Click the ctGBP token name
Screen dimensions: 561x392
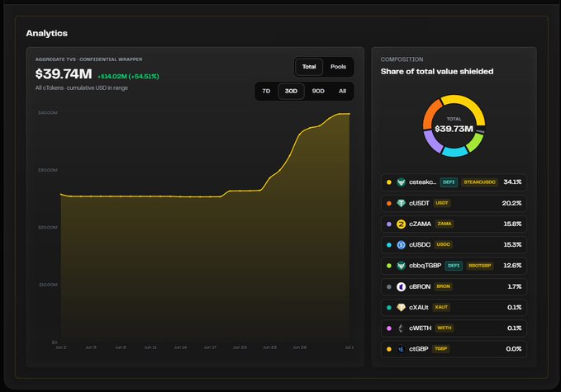pyautogui.click(x=419, y=349)
